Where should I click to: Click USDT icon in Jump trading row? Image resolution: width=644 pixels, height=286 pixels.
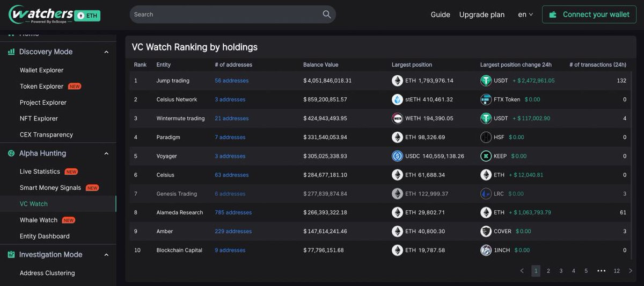486,81
